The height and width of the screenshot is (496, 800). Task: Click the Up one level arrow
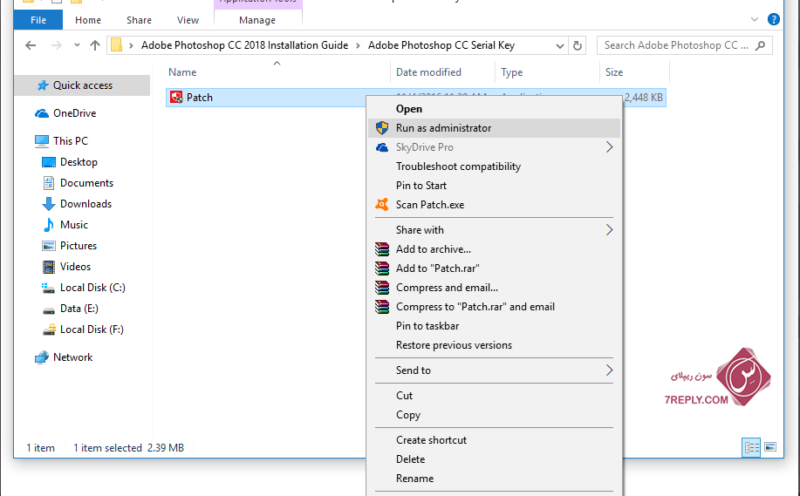95,45
